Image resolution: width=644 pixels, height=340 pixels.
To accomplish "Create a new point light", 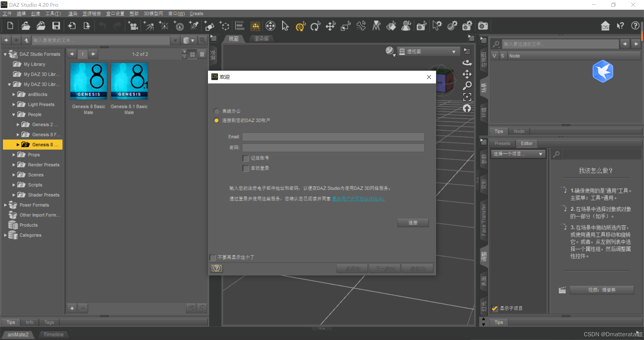I will point(164,26).
